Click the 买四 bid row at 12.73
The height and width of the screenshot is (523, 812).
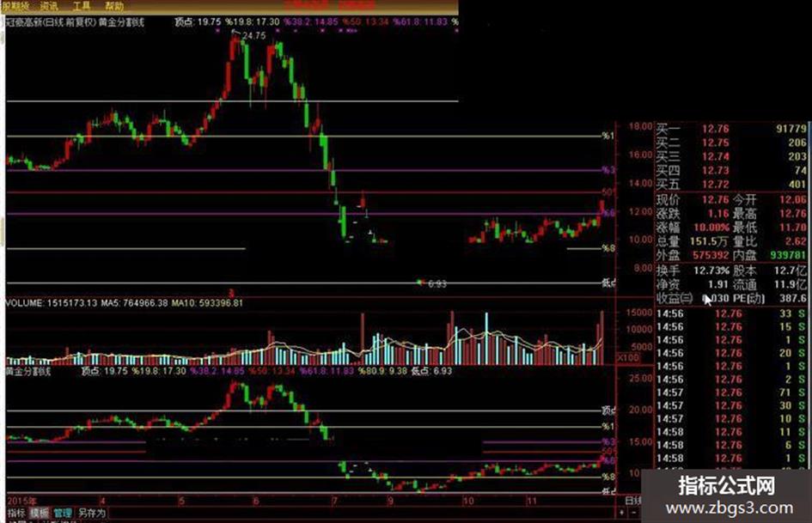click(x=731, y=170)
